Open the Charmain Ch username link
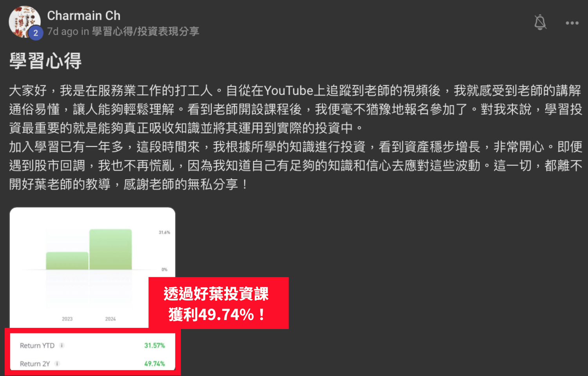The height and width of the screenshot is (376, 588). pyautogui.click(x=84, y=16)
